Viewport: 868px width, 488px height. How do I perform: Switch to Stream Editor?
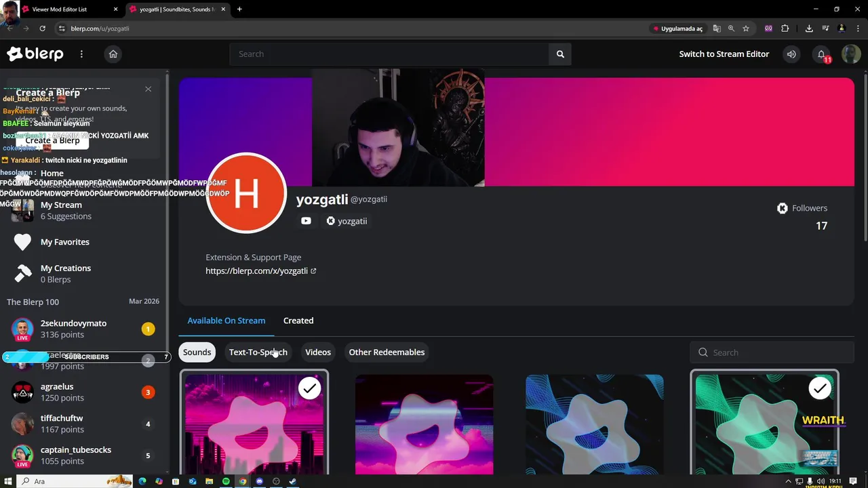coord(724,54)
